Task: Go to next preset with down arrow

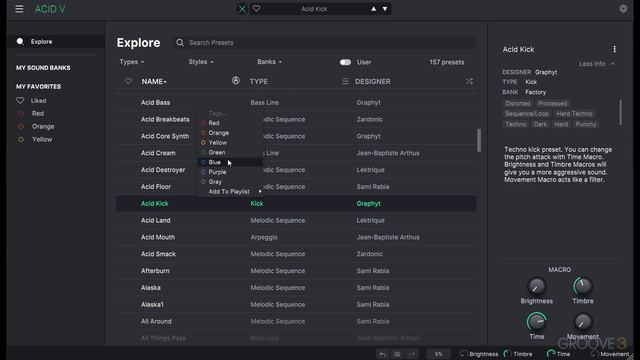Action: click(x=385, y=9)
